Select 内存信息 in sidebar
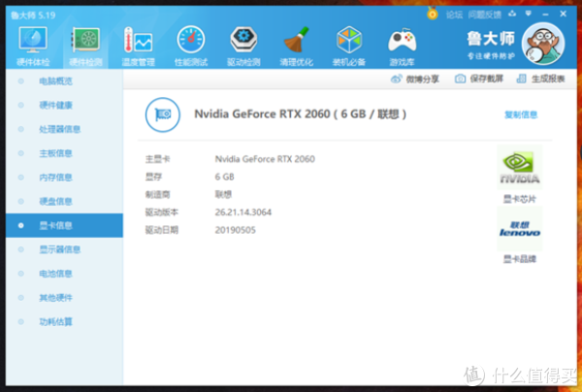The height and width of the screenshot is (392, 582). click(64, 178)
